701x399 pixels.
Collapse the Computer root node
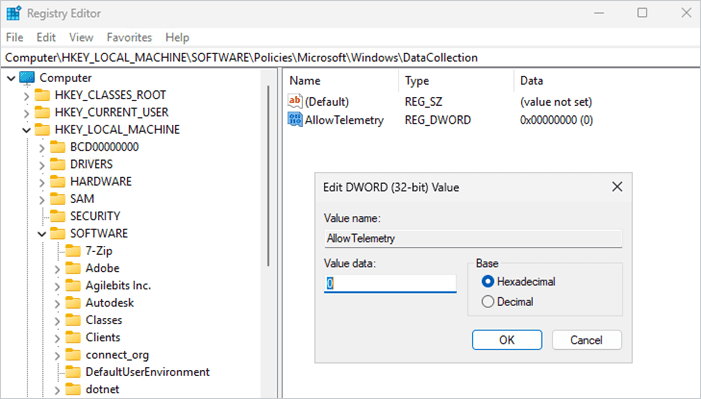click(x=11, y=78)
